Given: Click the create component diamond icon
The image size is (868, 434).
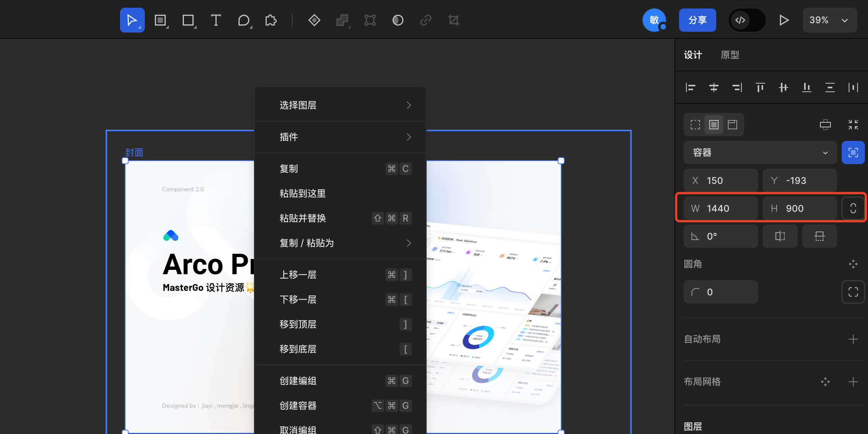Looking at the screenshot, I should [x=314, y=20].
